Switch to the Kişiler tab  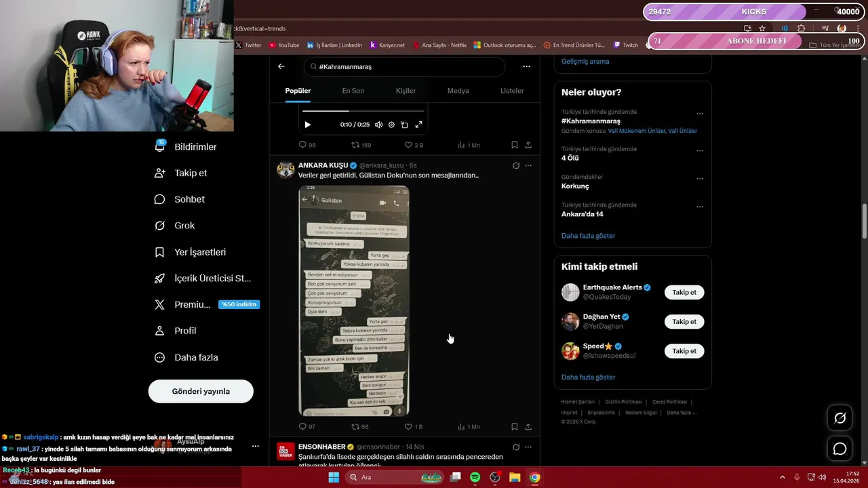point(406,91)
